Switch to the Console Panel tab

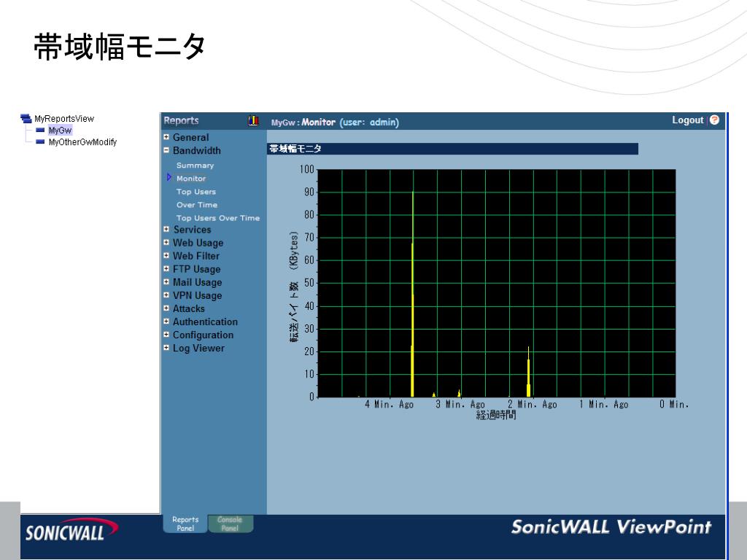231,523
